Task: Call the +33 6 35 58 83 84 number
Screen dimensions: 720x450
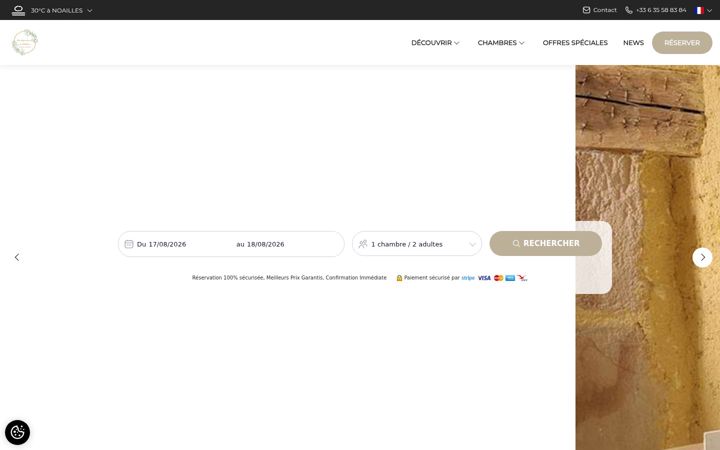Action: 661,10
